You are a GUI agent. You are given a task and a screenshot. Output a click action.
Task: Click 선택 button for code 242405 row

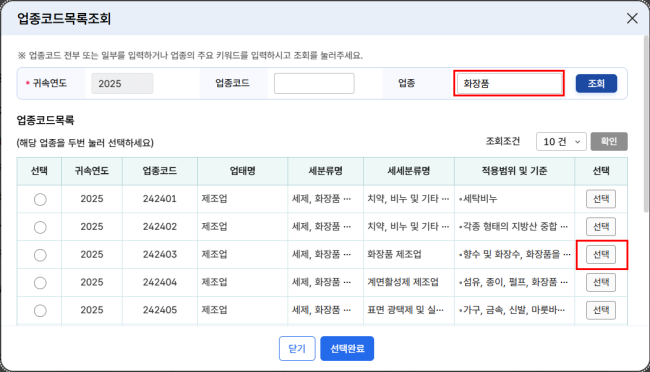click(601, 310)
